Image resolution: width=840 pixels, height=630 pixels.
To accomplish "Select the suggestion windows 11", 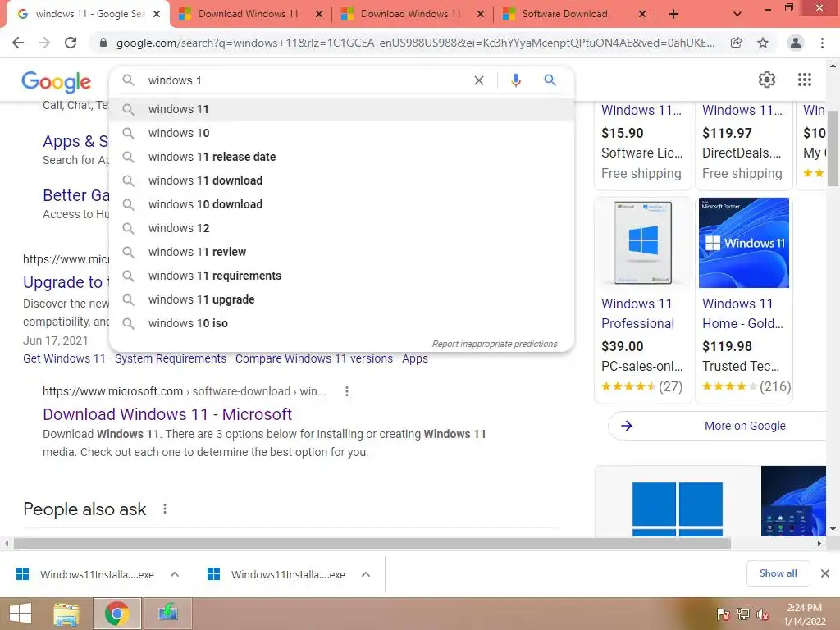I will tap(342, 109).
